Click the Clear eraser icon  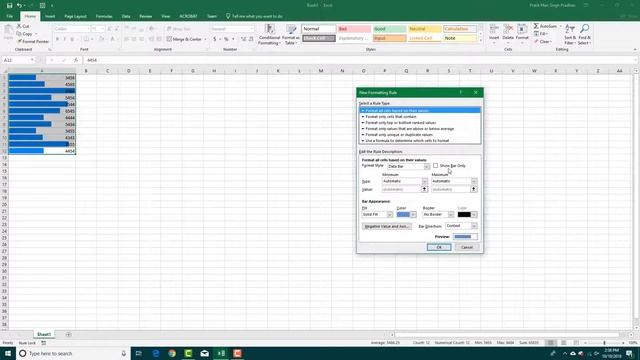click(x=536, y=42)
